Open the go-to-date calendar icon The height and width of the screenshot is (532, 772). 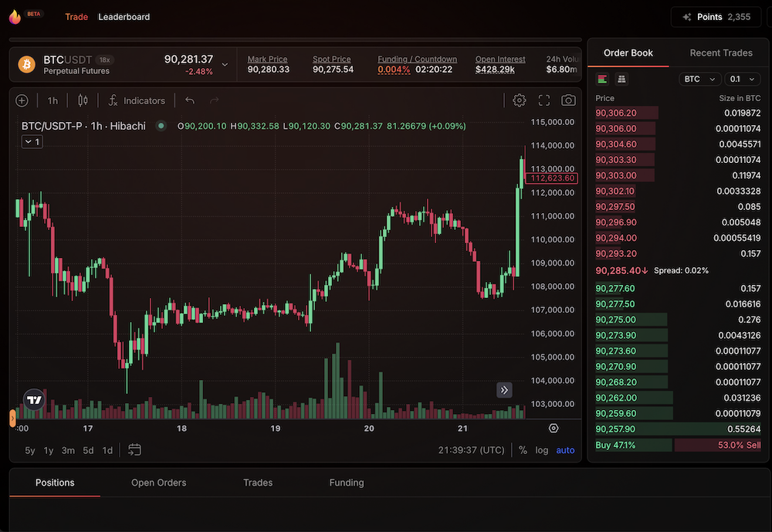(135, 450)
